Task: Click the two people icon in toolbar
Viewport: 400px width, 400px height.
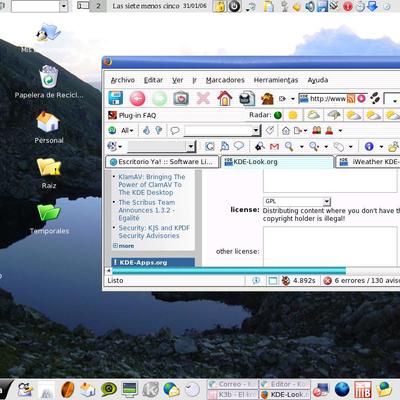Action: click(x=317, y=130)
